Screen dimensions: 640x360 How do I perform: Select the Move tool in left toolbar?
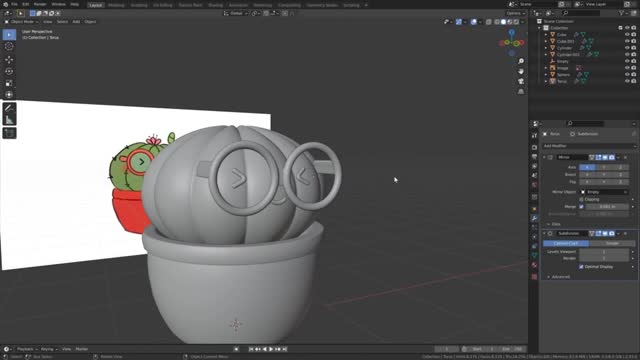pos(9,60)
